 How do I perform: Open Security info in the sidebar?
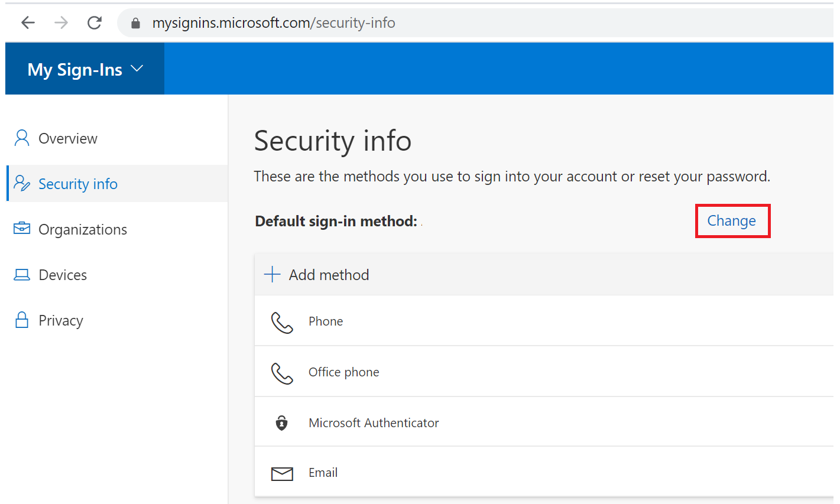tap(77, 184)
